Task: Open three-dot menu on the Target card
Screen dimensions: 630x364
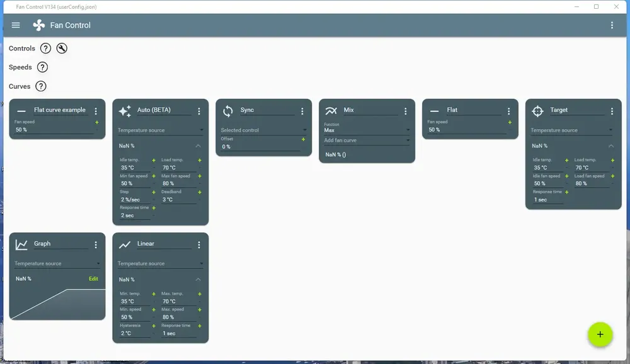Action: [612, 111]
